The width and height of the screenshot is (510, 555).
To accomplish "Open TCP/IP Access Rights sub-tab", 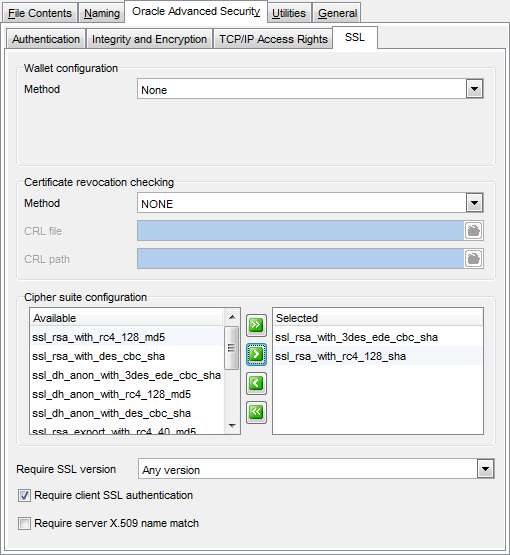I will 273,39.
